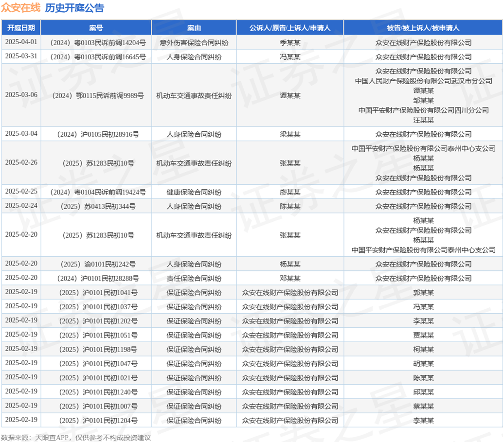Viewport: 504px width, 443px height.
Task: Click defendant 邹某某
Action: [423, 101]
